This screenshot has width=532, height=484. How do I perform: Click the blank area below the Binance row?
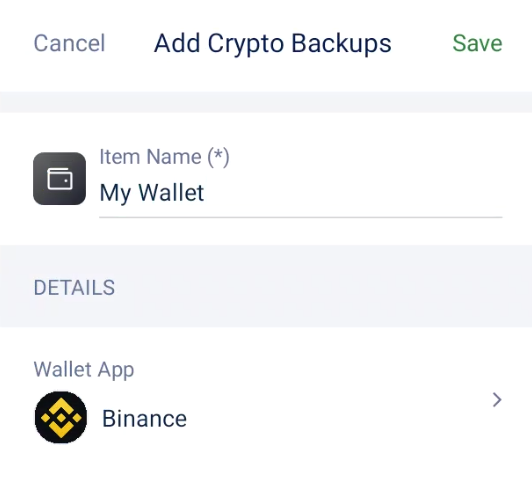[x=266, y=466]
